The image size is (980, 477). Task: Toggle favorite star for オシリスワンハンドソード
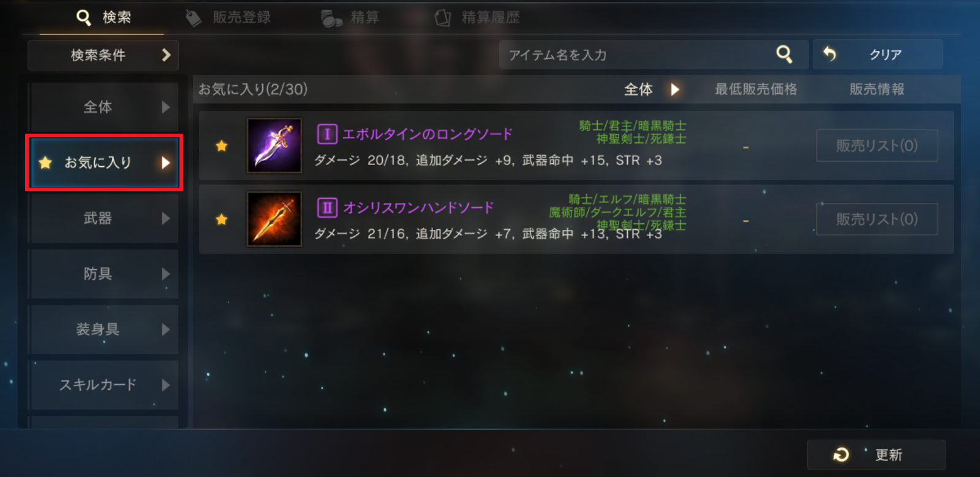pyautogui.click(x=222, y=219)
